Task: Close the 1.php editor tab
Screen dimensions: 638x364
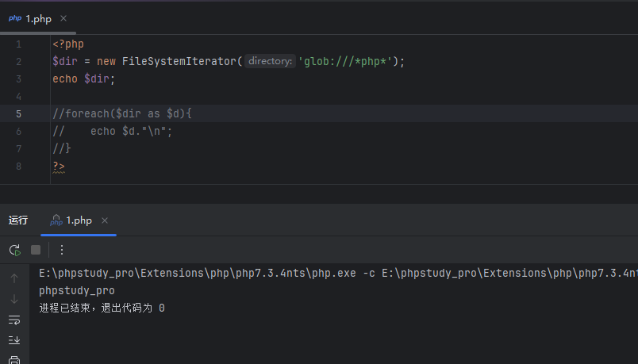Action: point(63,18)
